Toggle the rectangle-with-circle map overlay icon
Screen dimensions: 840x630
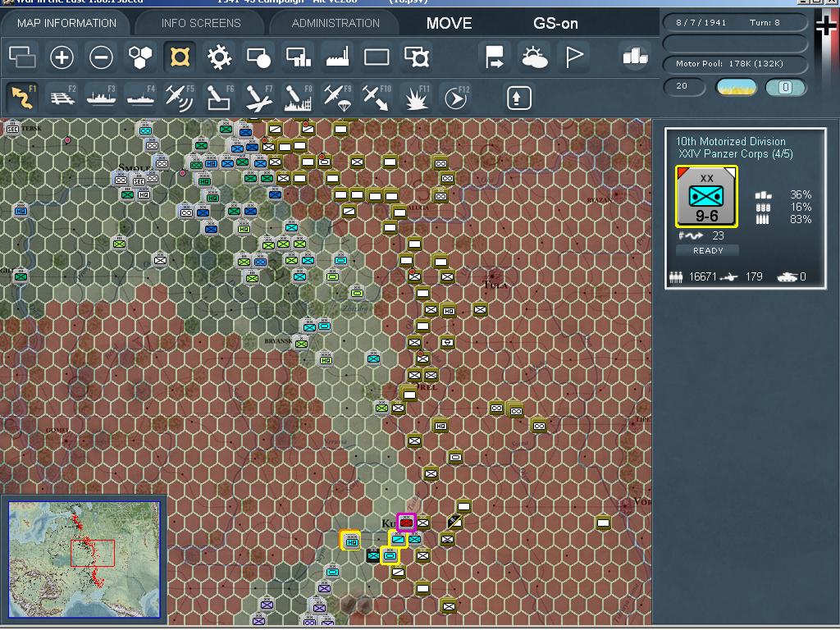(x=258, y=57)
